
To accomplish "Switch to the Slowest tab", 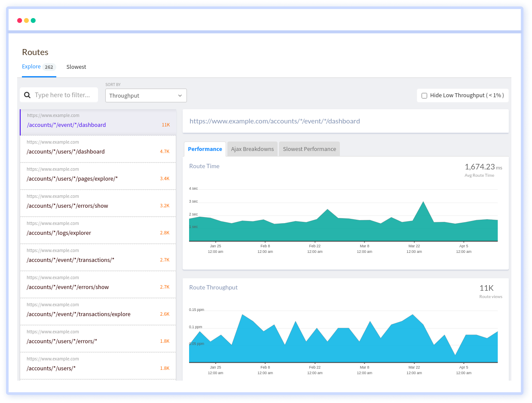I will click(x=76, y=67).
